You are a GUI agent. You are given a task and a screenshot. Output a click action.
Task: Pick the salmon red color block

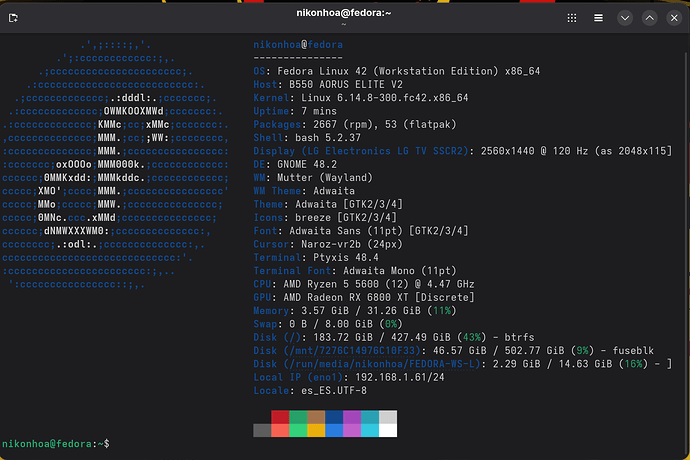280,431
